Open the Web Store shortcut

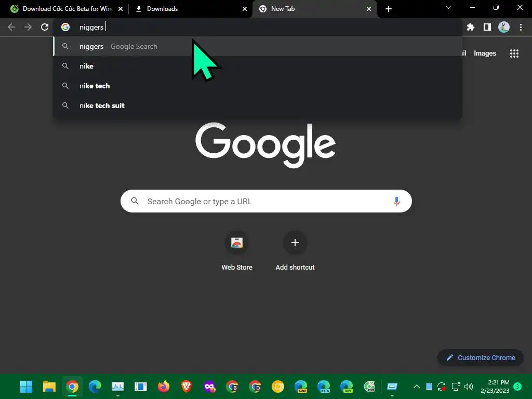237,251
